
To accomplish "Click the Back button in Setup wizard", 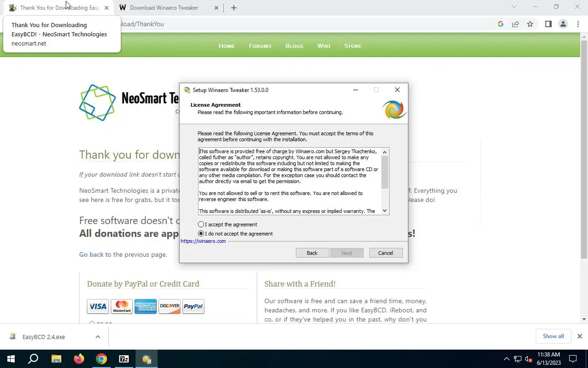I will point(312,253).
